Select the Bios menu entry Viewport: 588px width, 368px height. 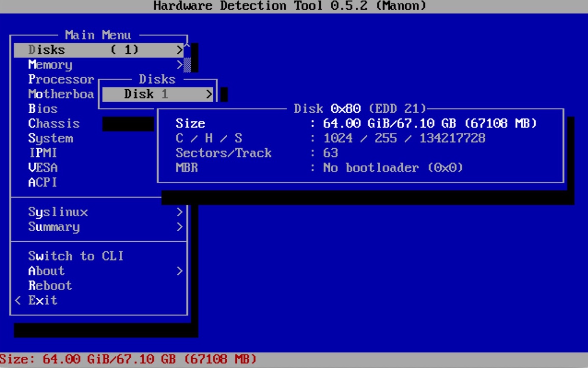coord(43,109)
